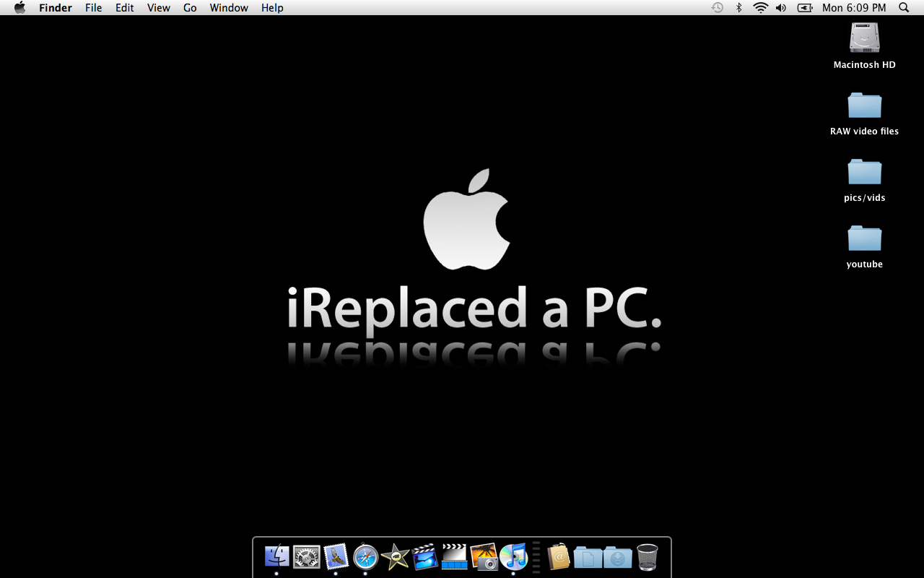Open the Edit menu
The width and height of the screenshot is (924, 578).
click(125, 7)
